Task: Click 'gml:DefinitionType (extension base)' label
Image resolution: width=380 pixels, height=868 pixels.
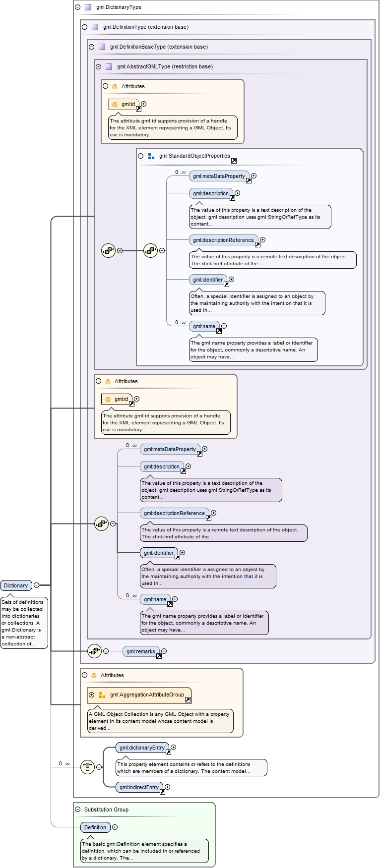Action: (146, 27)
